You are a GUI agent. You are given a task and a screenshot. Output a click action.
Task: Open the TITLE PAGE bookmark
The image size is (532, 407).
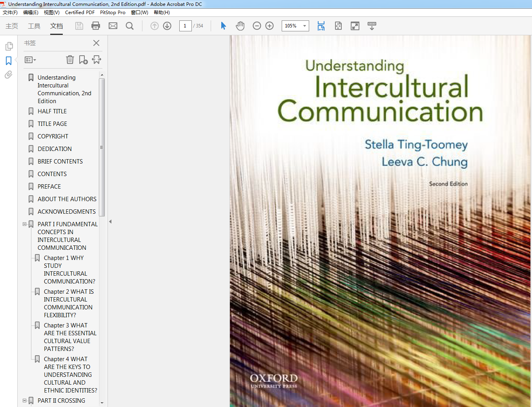52,124
